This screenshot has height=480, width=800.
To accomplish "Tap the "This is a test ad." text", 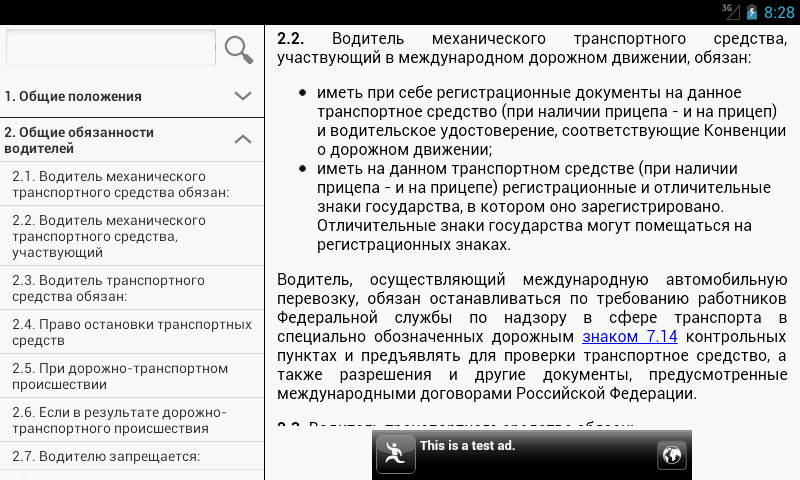I will [467, 445].
